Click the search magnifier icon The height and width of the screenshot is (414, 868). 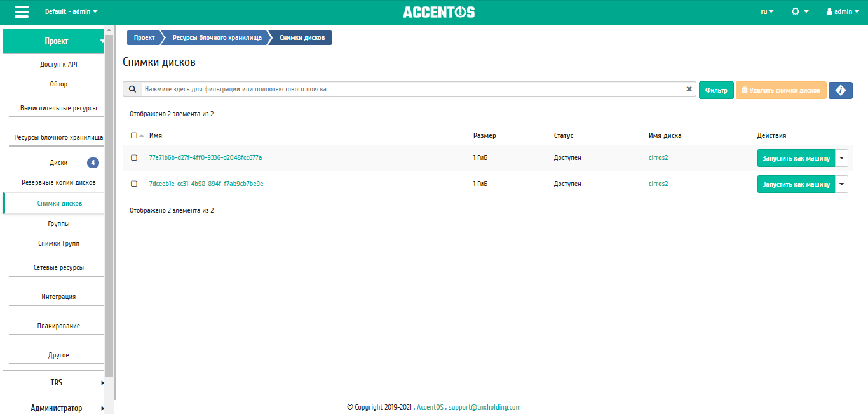pyautogui.click(x=132, y=90)
